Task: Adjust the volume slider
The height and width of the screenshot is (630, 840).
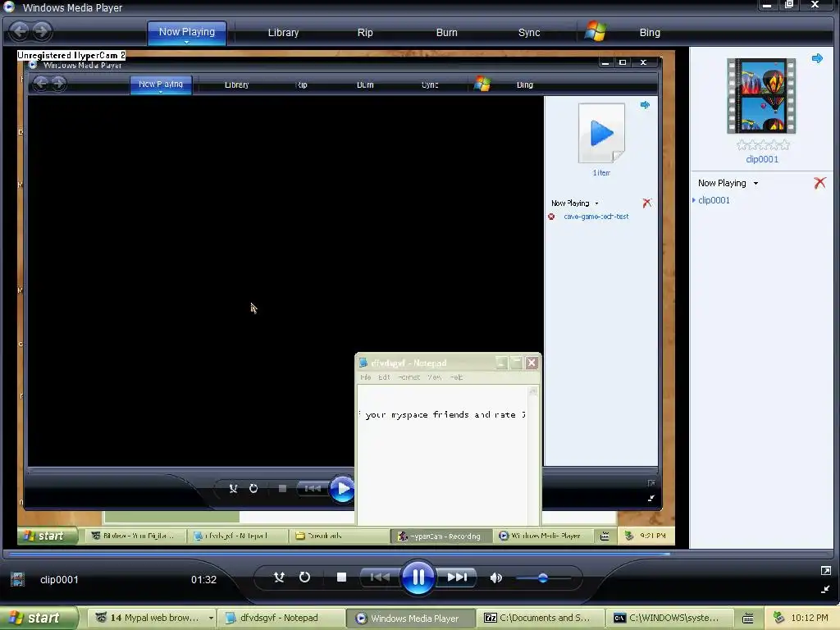Action: 543,578
